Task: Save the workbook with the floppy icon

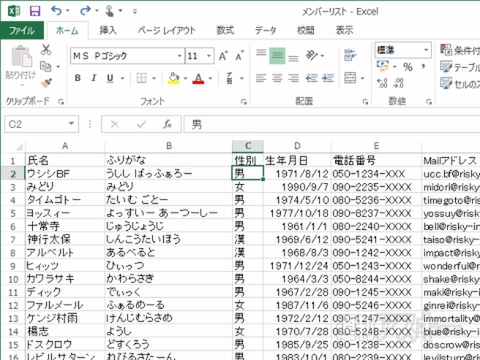Action: 35,11
